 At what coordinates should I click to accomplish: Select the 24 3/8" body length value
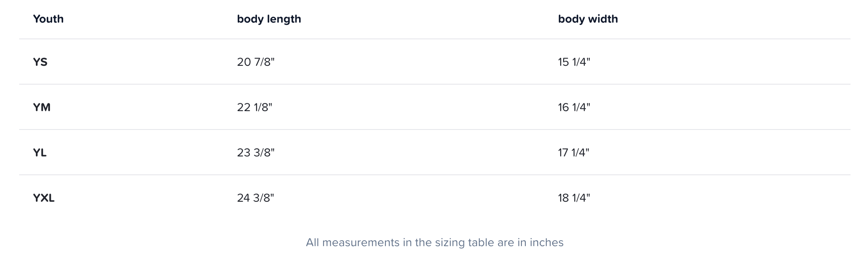[255, 198]
